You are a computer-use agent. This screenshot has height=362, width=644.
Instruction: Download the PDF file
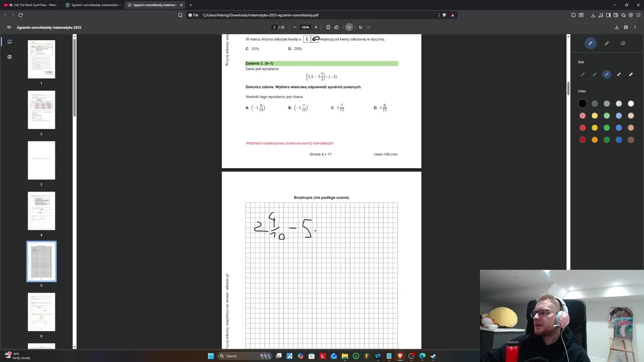tap(617, 27)
